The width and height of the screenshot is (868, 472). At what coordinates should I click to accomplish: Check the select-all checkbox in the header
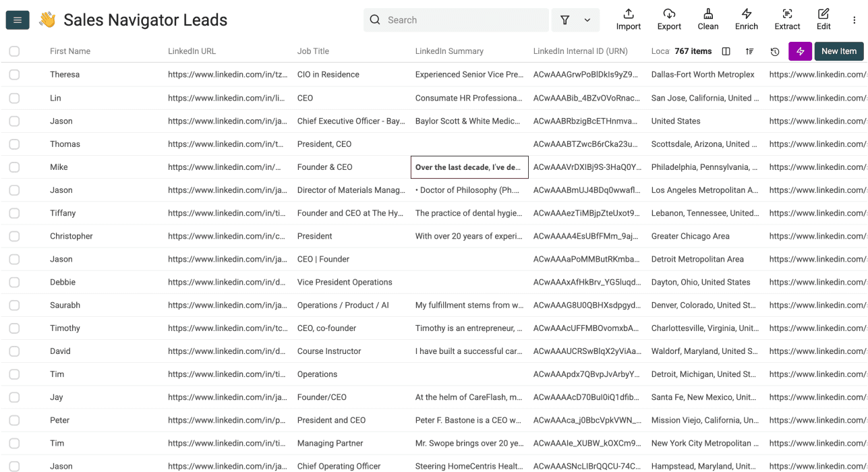click(x=14, y=51)
